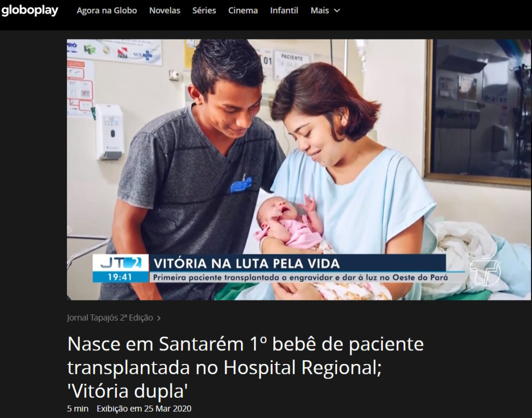Click the TV Tapajós watermark logo
Image resolution: width=532 pixels, height=418 pixels.
pos(485,272)
